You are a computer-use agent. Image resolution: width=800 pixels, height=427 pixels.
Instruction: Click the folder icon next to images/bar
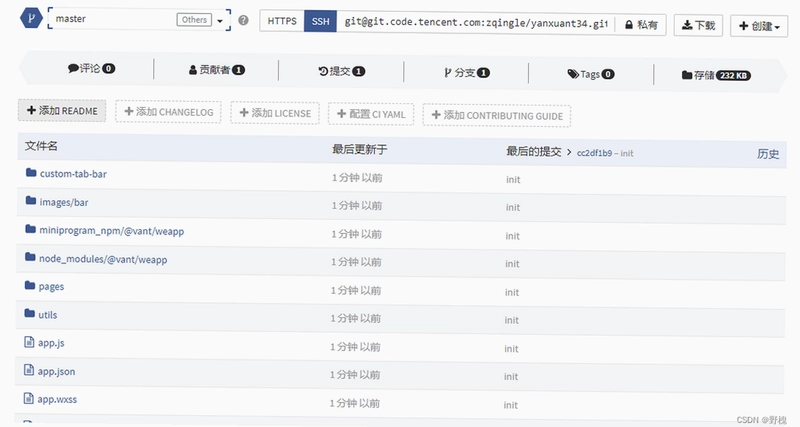tap(31, 200)
